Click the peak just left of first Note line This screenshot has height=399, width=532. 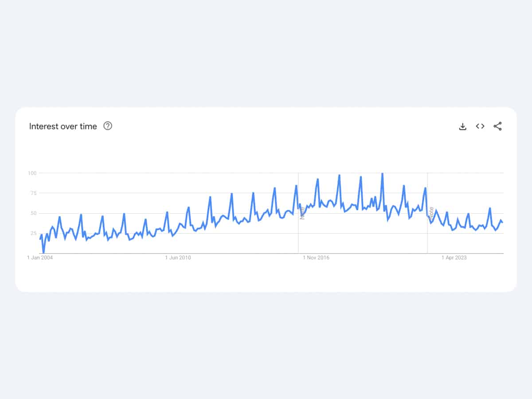tap(296, 186)
